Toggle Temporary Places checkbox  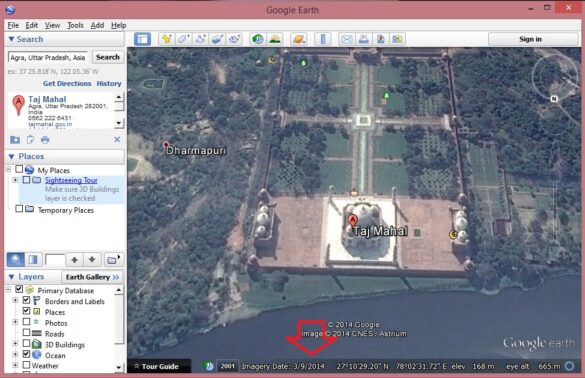click(x=19, y=209)
